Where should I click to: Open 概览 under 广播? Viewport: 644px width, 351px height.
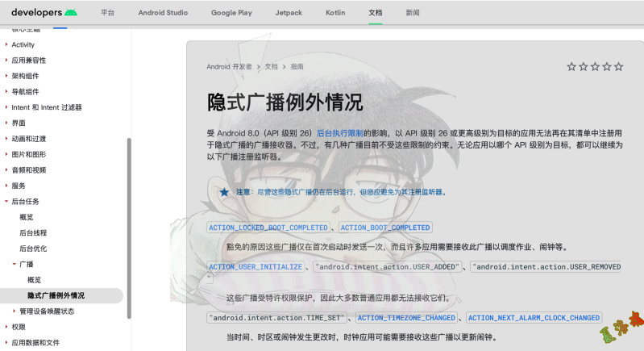coord(34,280)
